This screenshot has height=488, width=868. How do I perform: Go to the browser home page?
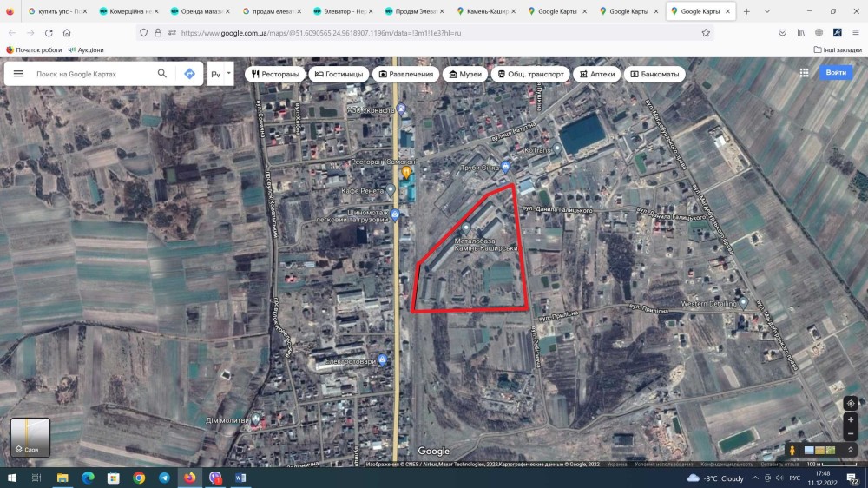67,33
